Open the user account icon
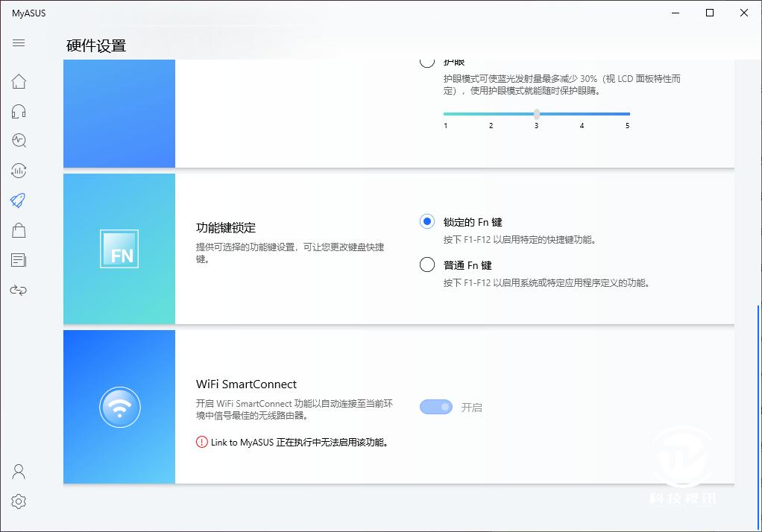This screenshot has height=532, width=762. tap(19, 472)
